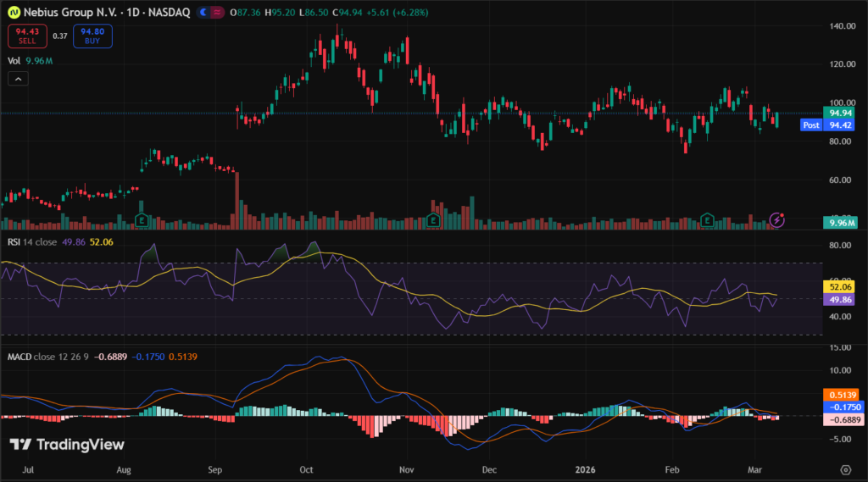This screenshot has width=868, height=482.
Task: Click the purple lightning upcoming-event icon
Action: click(777, 220)
